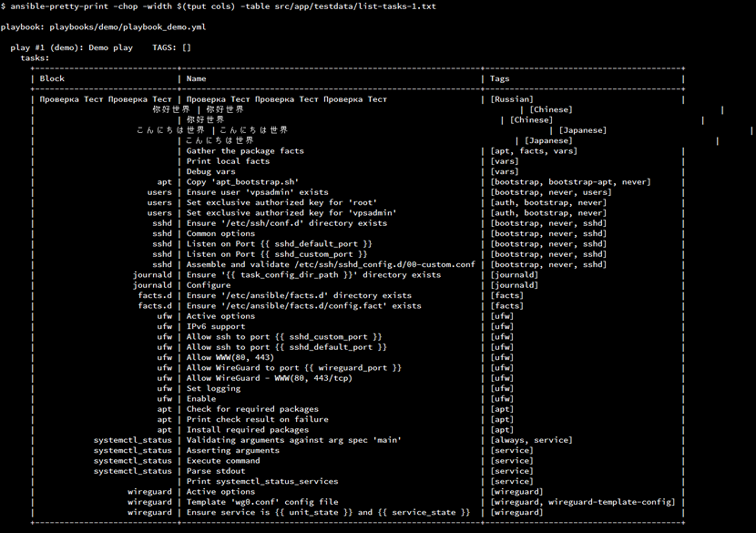Select the "Debug vars" task name
This screenshot has width=756, height=533.
pyautogui.click(x=210, y=171)
